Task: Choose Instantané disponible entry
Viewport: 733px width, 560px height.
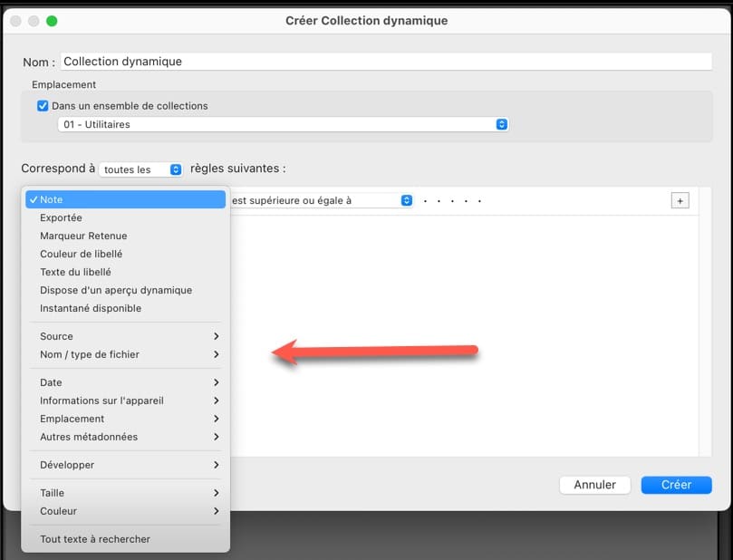Action: coord(125,308)
